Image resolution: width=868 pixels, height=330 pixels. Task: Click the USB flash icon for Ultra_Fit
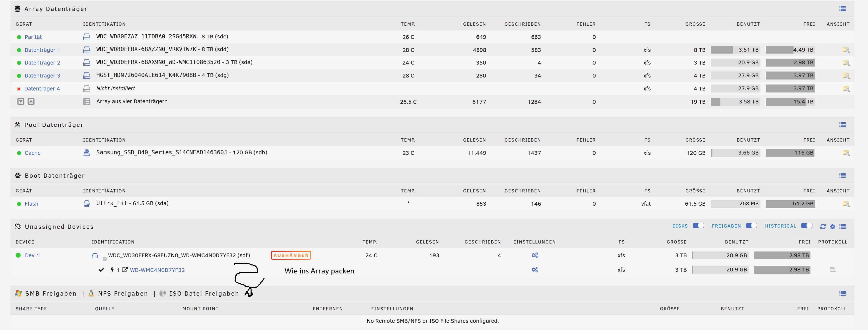[87, 204]
